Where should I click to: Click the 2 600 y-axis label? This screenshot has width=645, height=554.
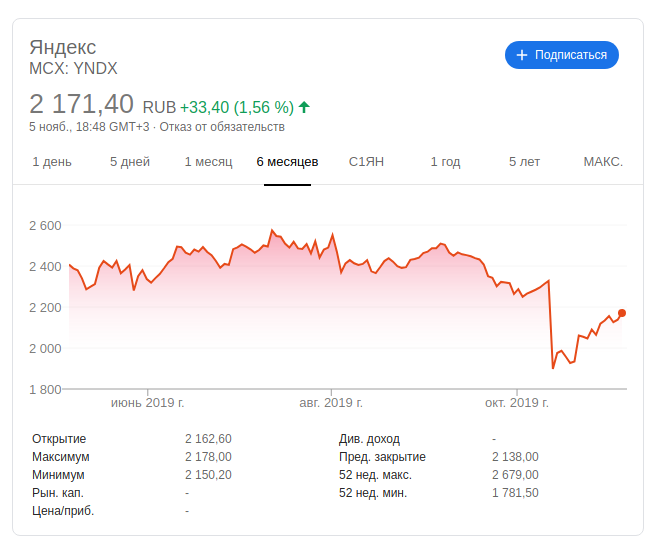tap(45, 226)
